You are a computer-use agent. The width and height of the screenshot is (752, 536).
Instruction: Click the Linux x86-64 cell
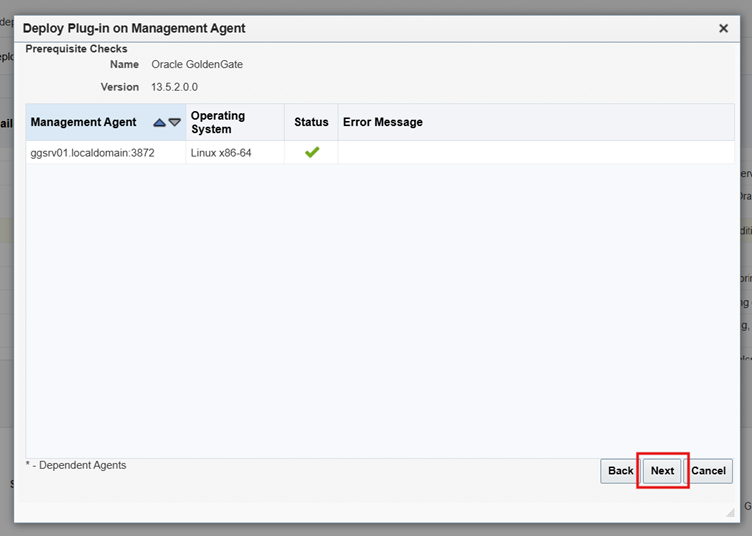(221, 153)
